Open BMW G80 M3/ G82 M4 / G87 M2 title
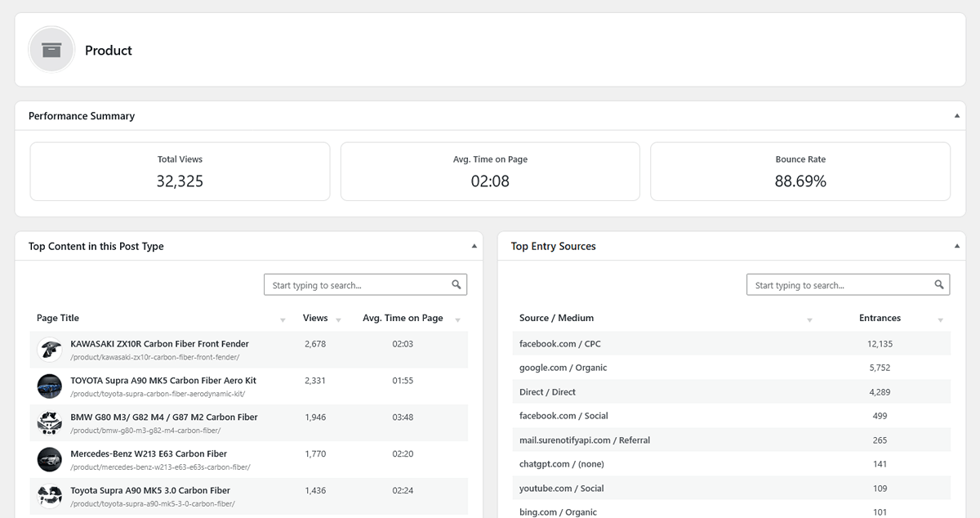This screenshot has height=518, width=980. 164,417
